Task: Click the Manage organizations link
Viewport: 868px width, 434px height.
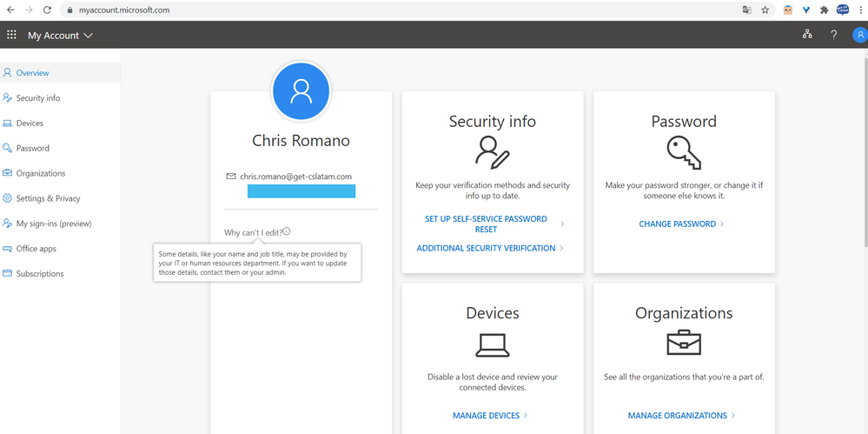Action: (x=677, y=415)
